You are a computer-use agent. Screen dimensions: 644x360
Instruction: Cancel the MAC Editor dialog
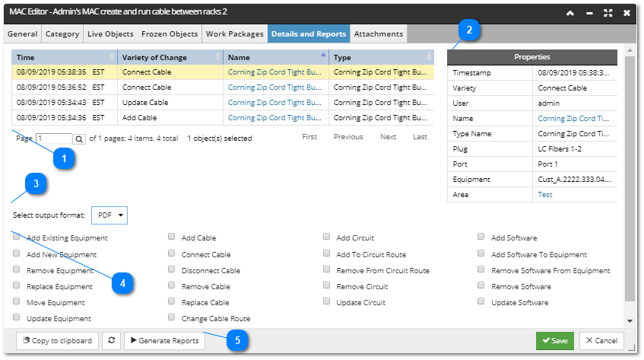click(x=601, y=341)
